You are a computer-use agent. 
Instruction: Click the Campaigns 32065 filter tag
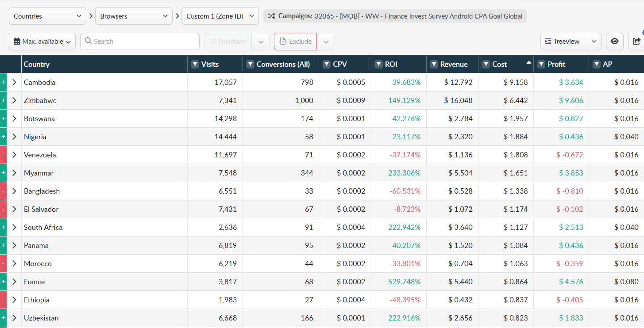[395, 16]
